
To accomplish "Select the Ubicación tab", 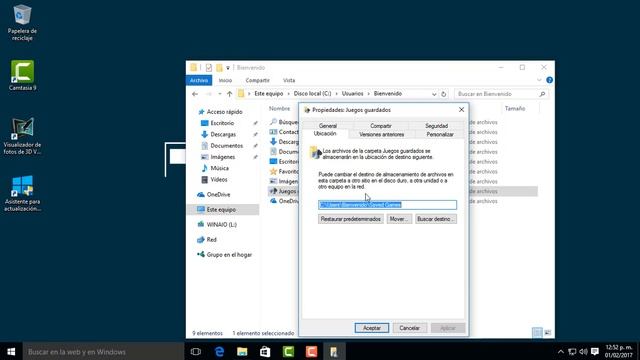I will pos(325,134).
